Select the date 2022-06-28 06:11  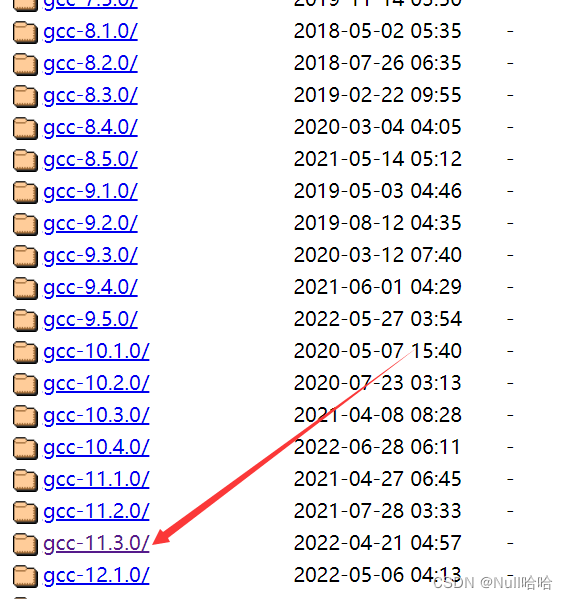377,447
